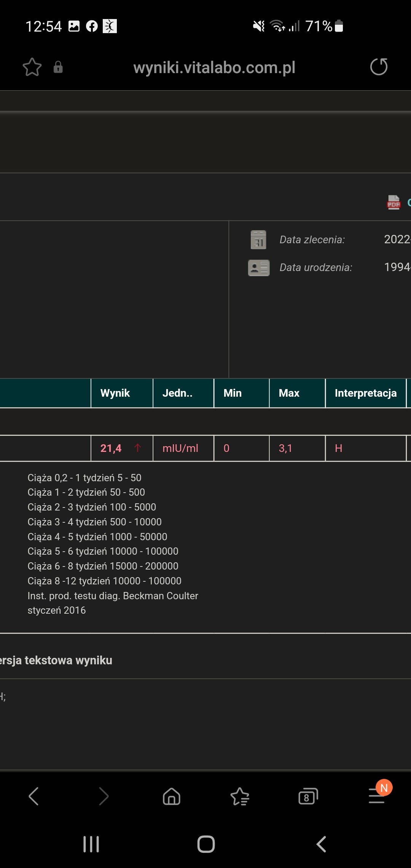Tap the browser forward arrow
The image size is (411, 868).
click(103, 796)
